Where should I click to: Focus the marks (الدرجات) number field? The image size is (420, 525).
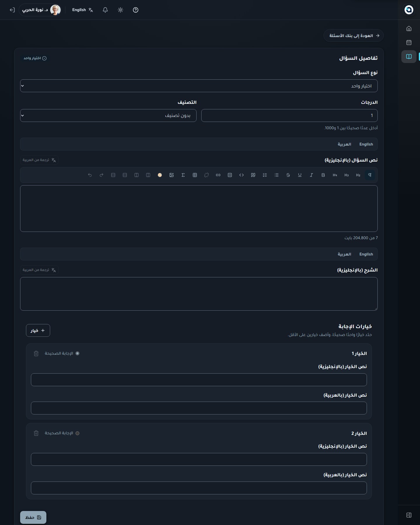(289, 116)
